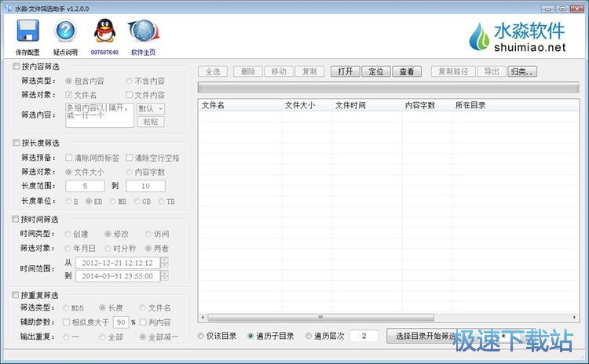Sort by the 内容字数 column header
Viewport: 589px width, 364px height.
point(427,105)
